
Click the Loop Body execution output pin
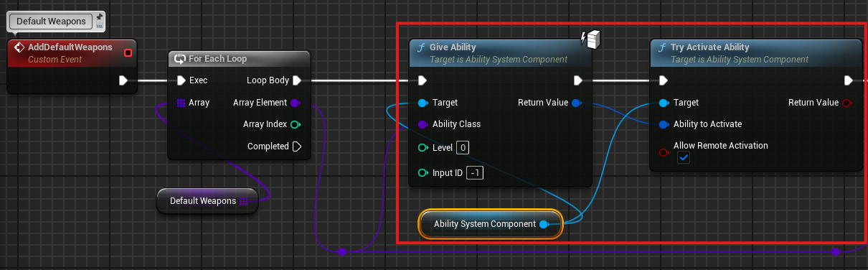click(296, 80)
